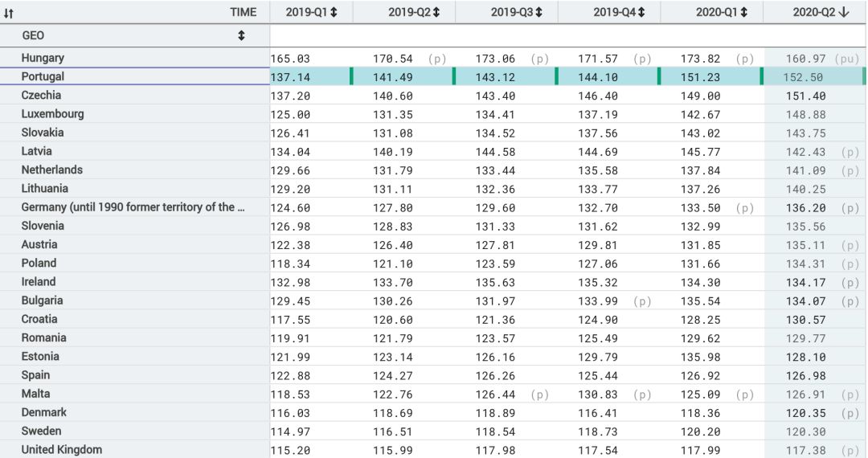Click Germany's 2020-Q1 value 133.50
Screen dimensions: 868x458
coord(700,208)
